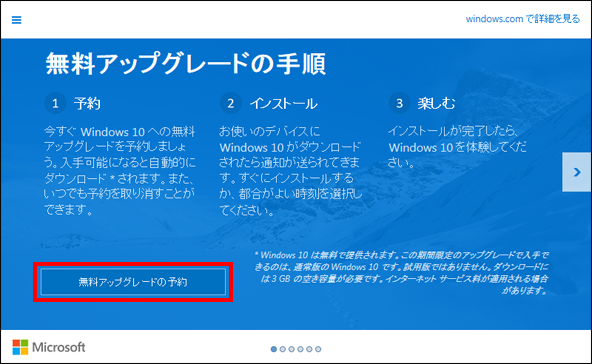Click the 無料アップグレードの手順 heading
The height and width of the screenshot is (364, 592).
[x=185, y=64]
